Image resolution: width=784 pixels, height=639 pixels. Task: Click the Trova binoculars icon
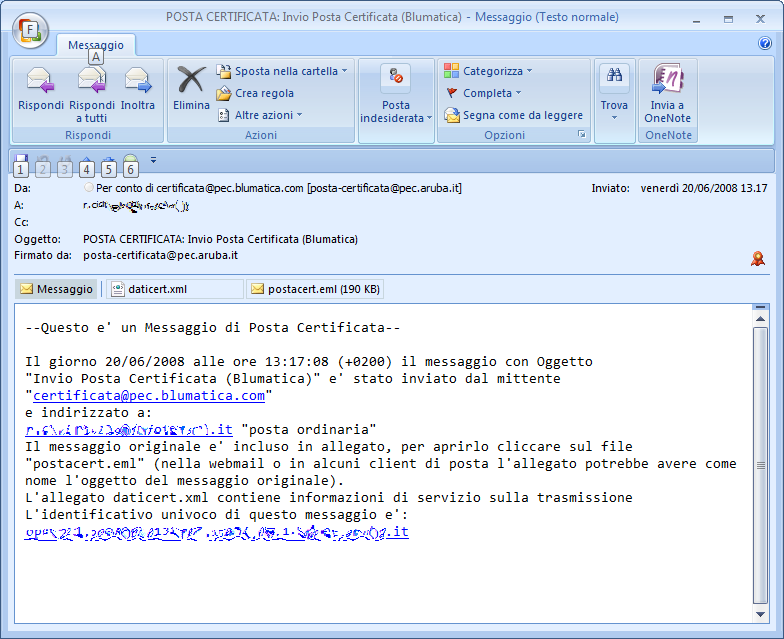point(614,78)
